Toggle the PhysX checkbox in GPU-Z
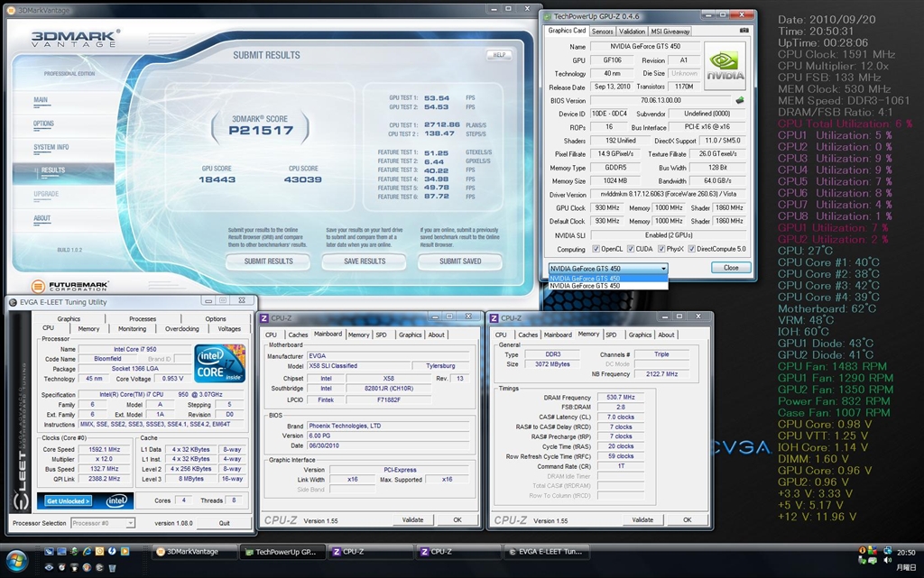The image size is (924, 578). 661,249
